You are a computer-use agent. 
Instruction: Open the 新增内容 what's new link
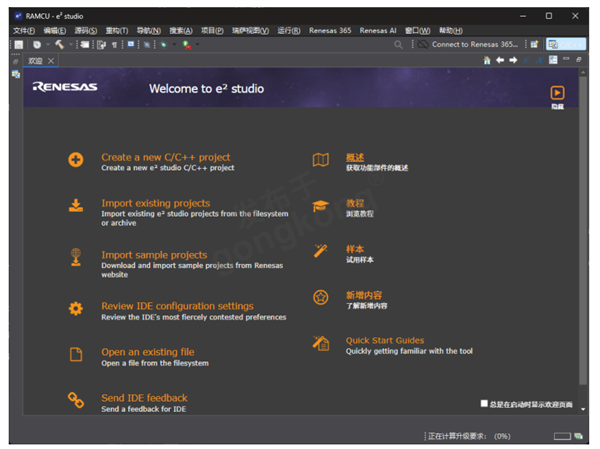(364, 295)
